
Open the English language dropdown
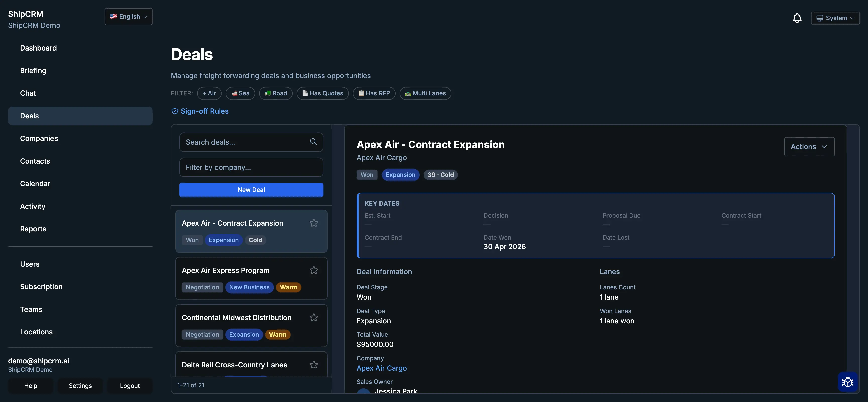click(x=129, y=17)
